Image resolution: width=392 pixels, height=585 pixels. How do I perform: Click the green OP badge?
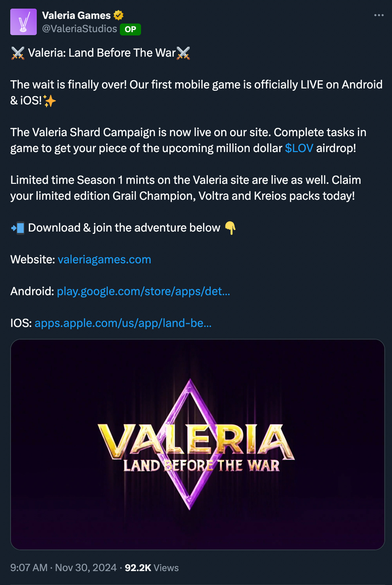point(130,29)
